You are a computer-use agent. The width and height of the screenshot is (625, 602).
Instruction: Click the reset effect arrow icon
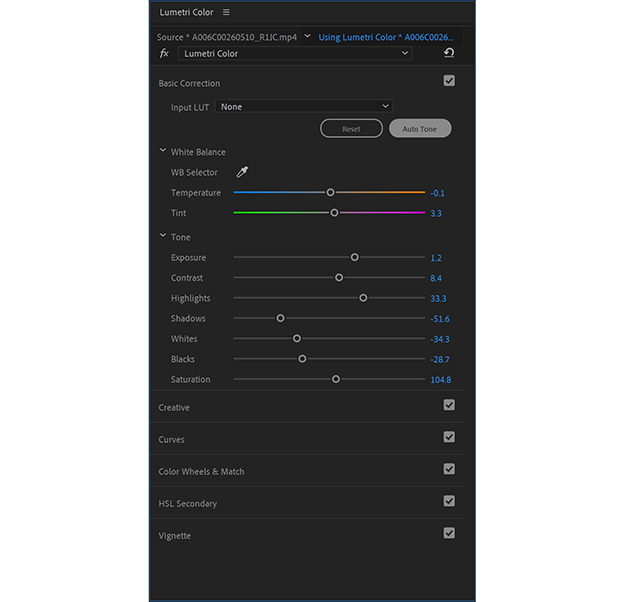click(449, 53)
